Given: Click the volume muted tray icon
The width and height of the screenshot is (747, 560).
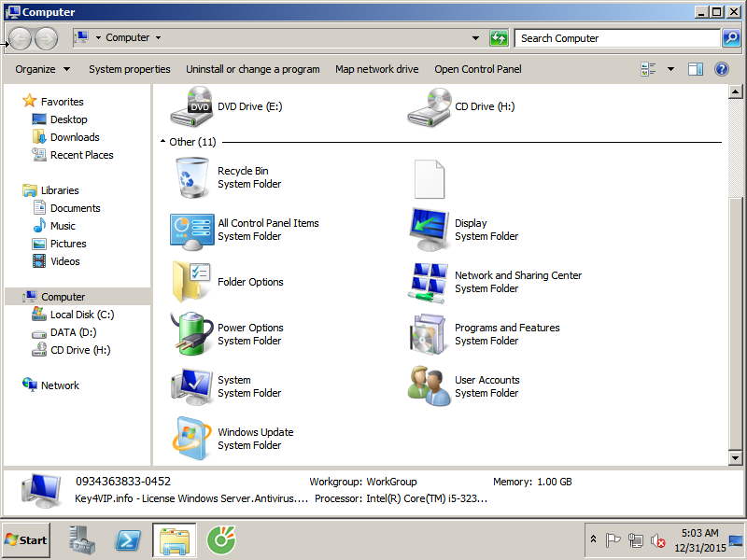Looking at the screenshot, I should tap(658, 540).
